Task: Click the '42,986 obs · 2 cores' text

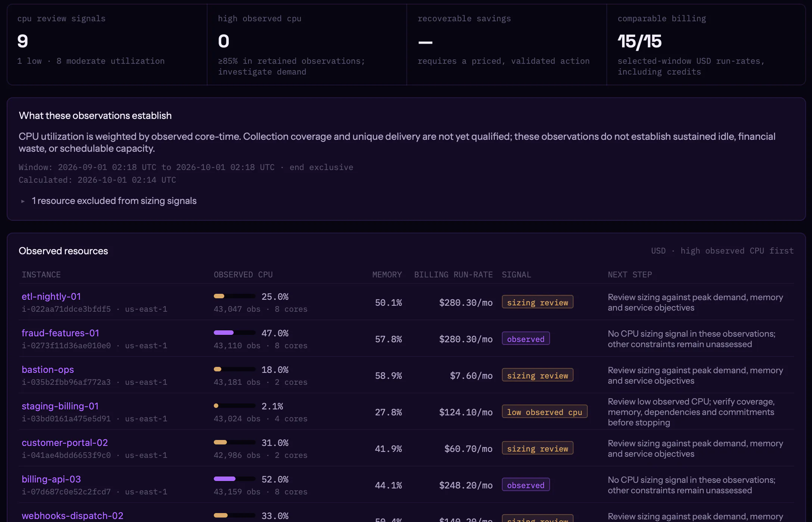Action: click(x=260, y=455)
